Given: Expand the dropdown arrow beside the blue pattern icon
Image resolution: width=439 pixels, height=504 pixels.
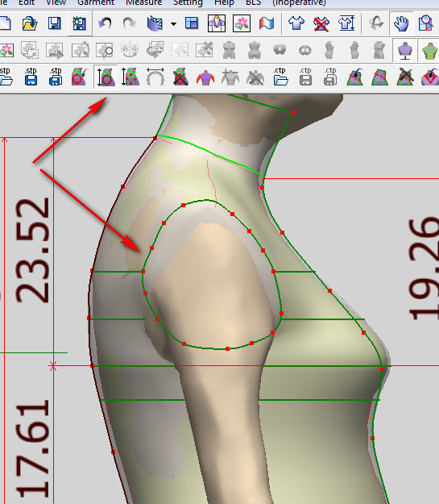Looking at the screenshot, I should [x=173, y=23].
